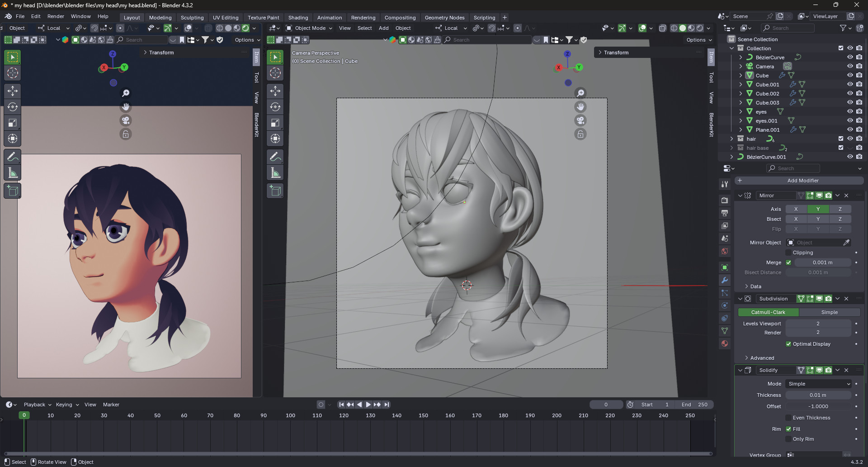
Task: Click the outliner Search field
Action: [x=788, y=28]
